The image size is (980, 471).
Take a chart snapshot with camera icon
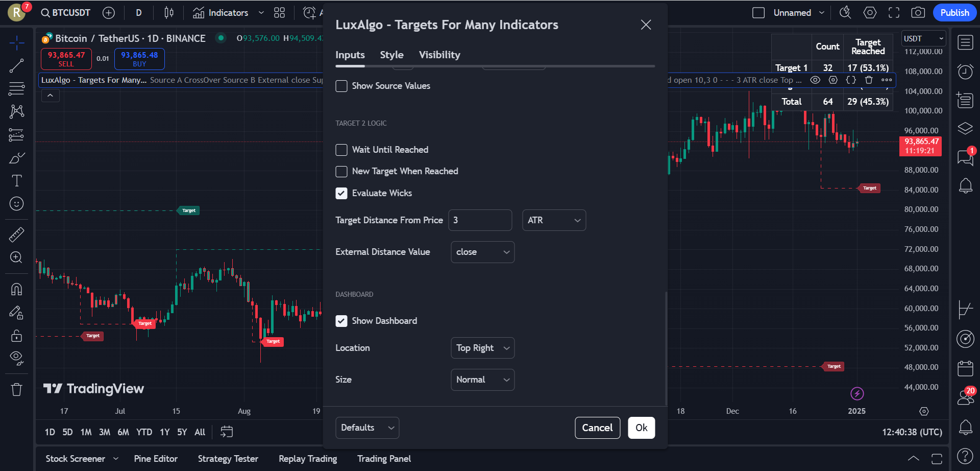point(918,13)
